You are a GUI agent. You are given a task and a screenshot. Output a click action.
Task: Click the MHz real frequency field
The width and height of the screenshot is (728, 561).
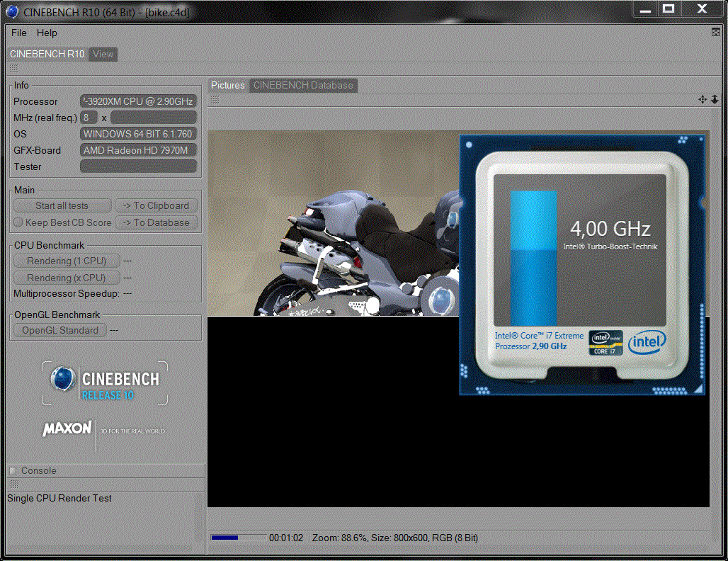coord(154,118)
